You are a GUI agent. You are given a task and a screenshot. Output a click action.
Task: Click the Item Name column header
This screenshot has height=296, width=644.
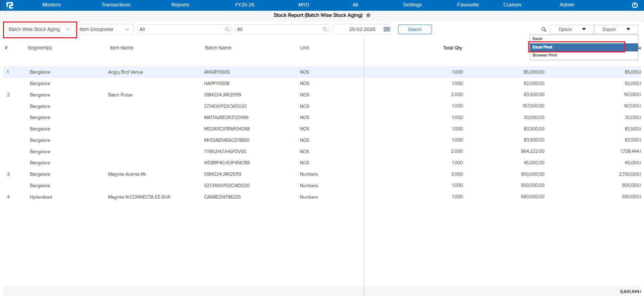pos(121,48)
